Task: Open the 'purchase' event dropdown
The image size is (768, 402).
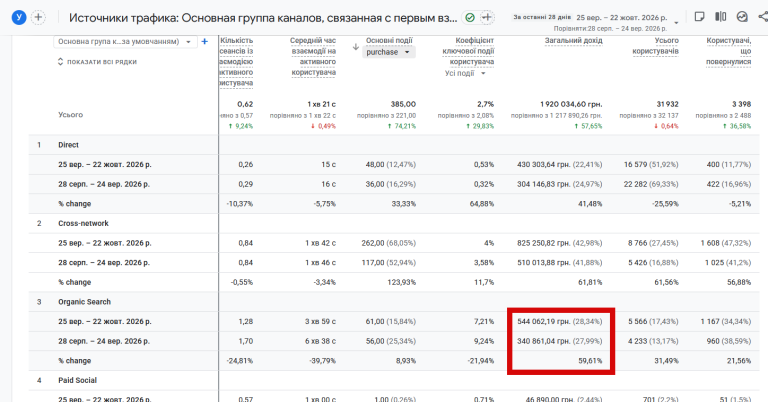Action: [389, 52]
